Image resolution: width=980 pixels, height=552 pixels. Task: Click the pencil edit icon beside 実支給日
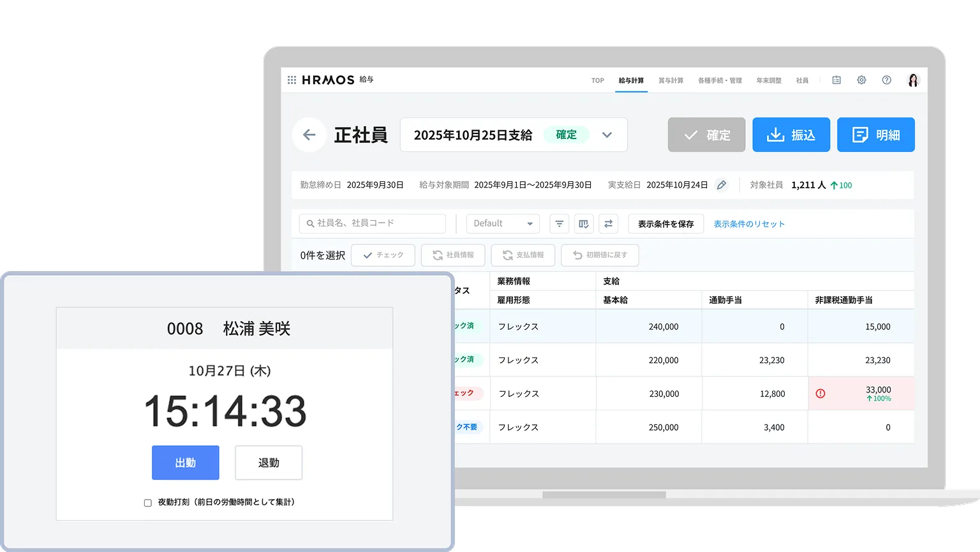point(722,184)
